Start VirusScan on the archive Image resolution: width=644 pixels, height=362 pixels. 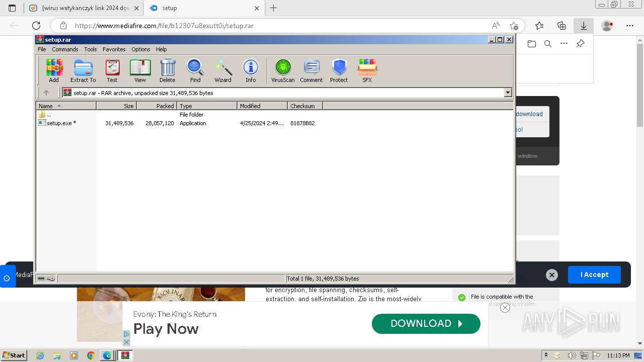point(283,71)
